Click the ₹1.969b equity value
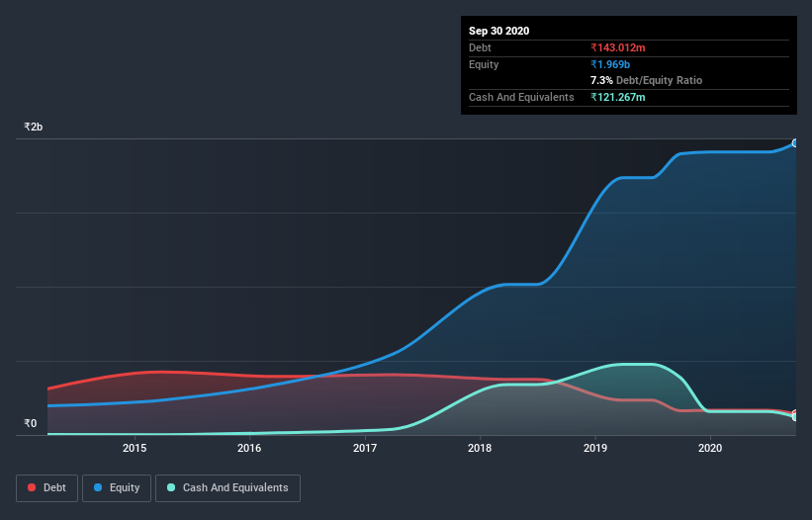This screenshot has width=812, height=520. (610, 64)
